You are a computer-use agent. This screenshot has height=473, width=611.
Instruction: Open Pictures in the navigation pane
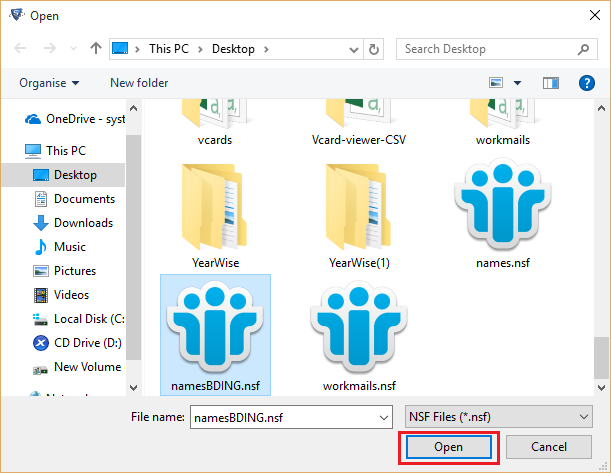click(x=65, y=271)
